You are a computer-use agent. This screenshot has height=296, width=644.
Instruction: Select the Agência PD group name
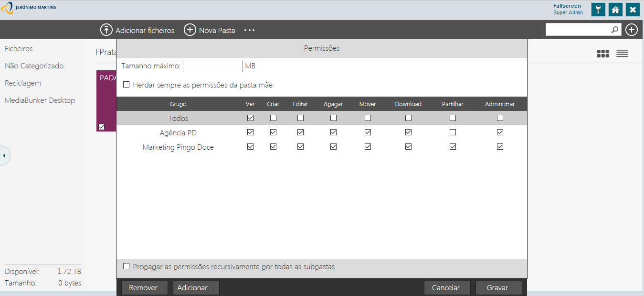click(178, 132)
